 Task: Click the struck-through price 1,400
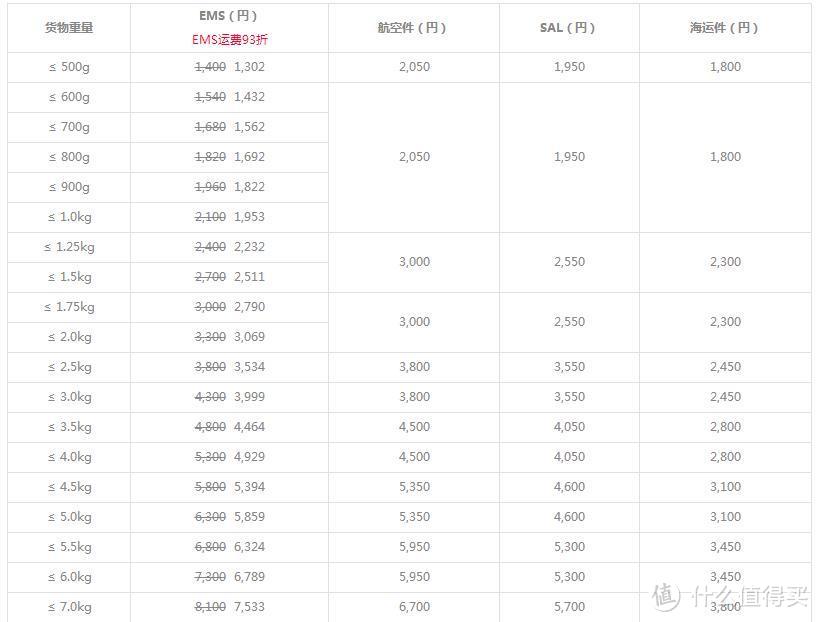(210, 67)
